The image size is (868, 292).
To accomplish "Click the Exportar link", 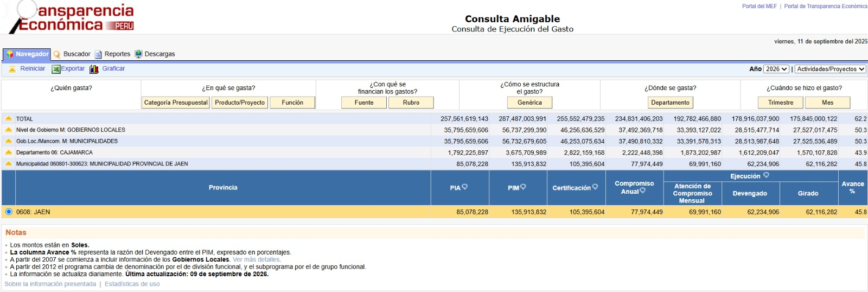I will click(73, 68).
